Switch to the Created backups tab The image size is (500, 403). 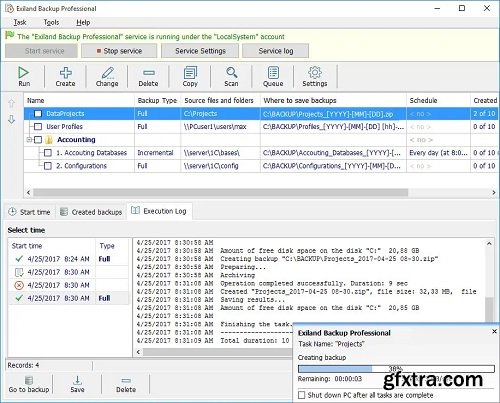click(x=91, y=212)
